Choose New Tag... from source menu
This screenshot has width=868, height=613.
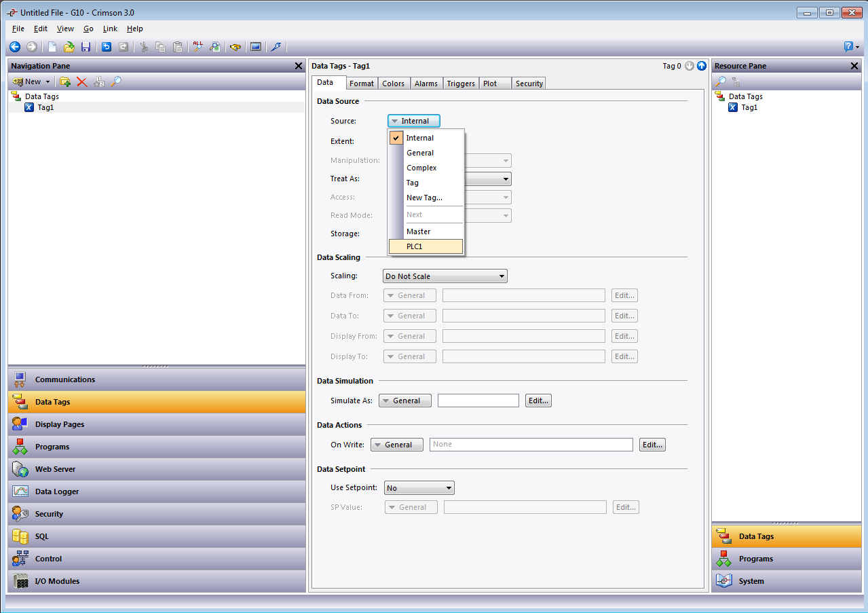(x=426, y=198)
